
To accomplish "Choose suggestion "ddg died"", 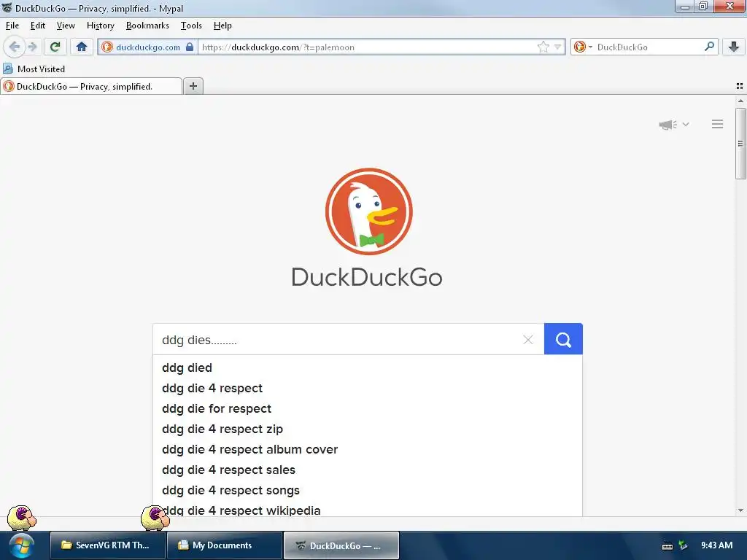I will pos(368,367).
